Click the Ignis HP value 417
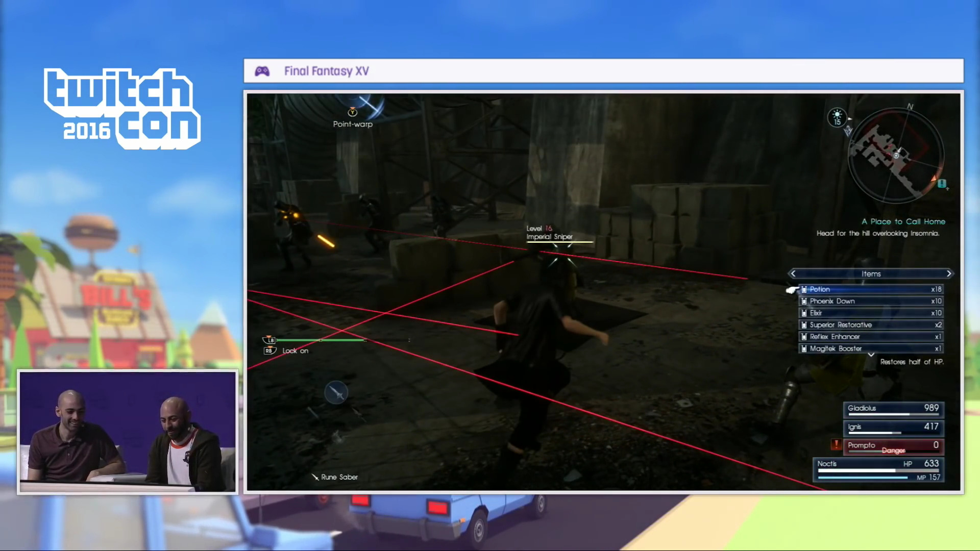980x551 pixels. click(x=932, y=427)
